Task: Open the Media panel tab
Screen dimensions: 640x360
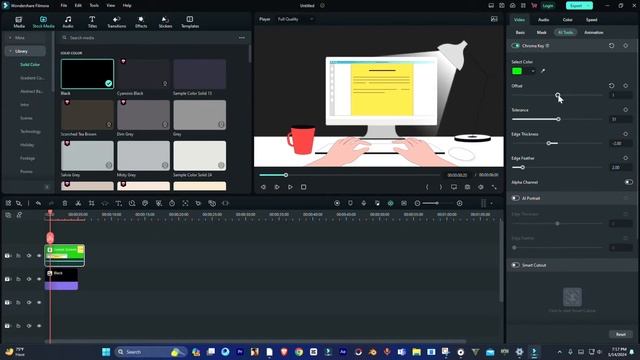Action: (x=19, y=22)
